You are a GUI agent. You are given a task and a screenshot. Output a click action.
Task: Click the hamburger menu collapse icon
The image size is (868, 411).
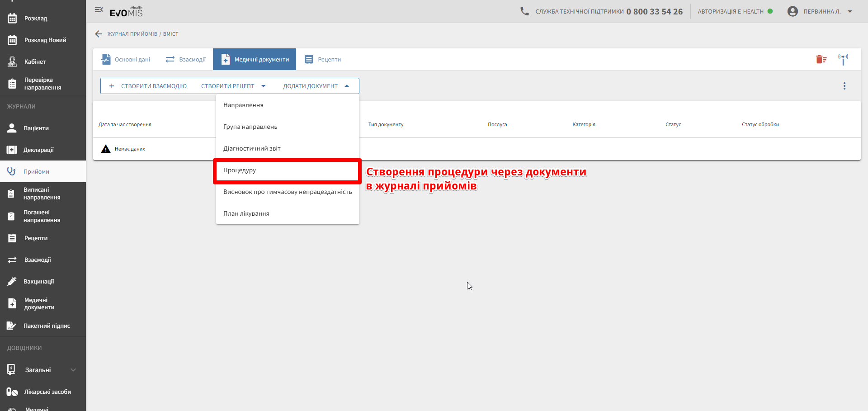click(99, 9)
